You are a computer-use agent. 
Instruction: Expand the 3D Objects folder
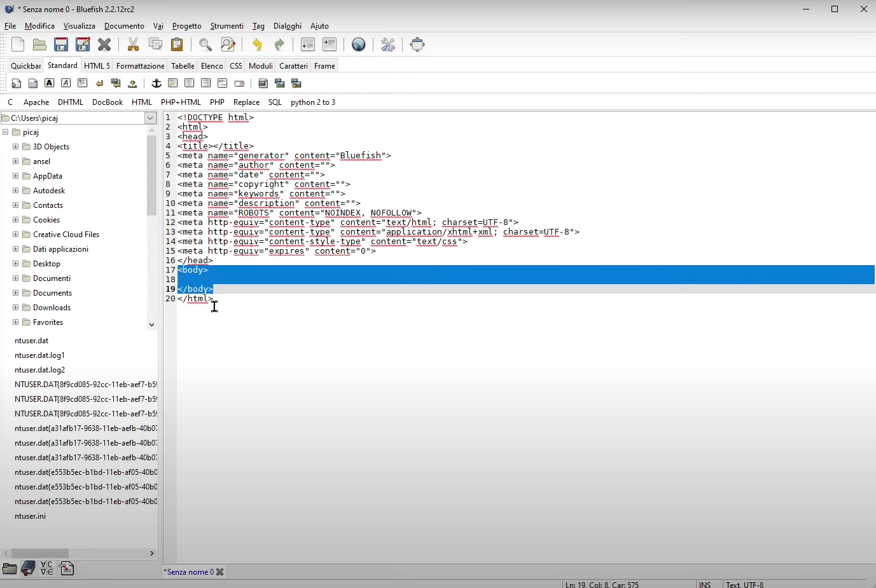[15, 147]
